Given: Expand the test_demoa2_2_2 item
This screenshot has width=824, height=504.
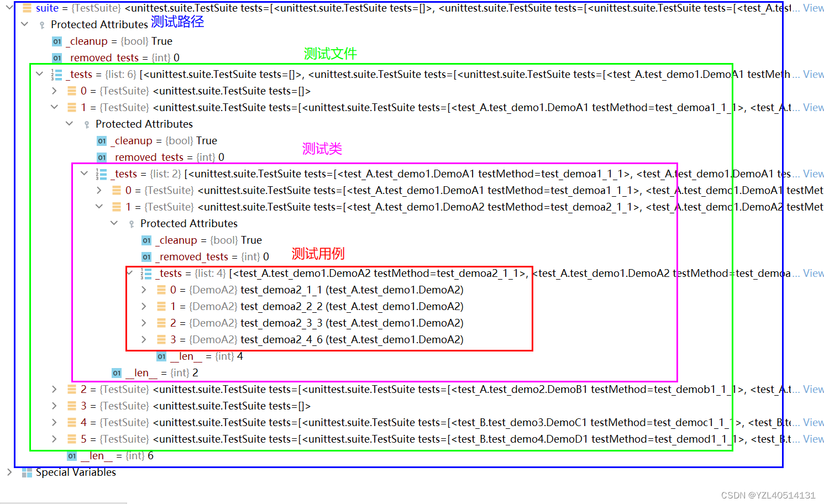Looking at the screenshot, I should [x=144, y=306].
